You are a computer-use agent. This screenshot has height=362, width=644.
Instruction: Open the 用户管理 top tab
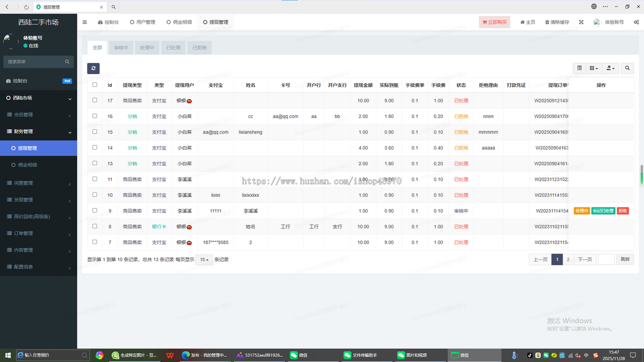click(x=143, y=22)
